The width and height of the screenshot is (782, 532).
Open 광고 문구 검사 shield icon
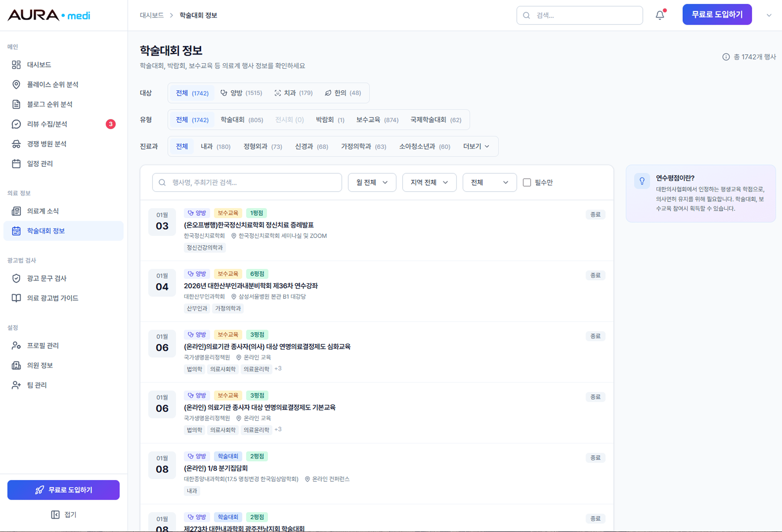16,278
